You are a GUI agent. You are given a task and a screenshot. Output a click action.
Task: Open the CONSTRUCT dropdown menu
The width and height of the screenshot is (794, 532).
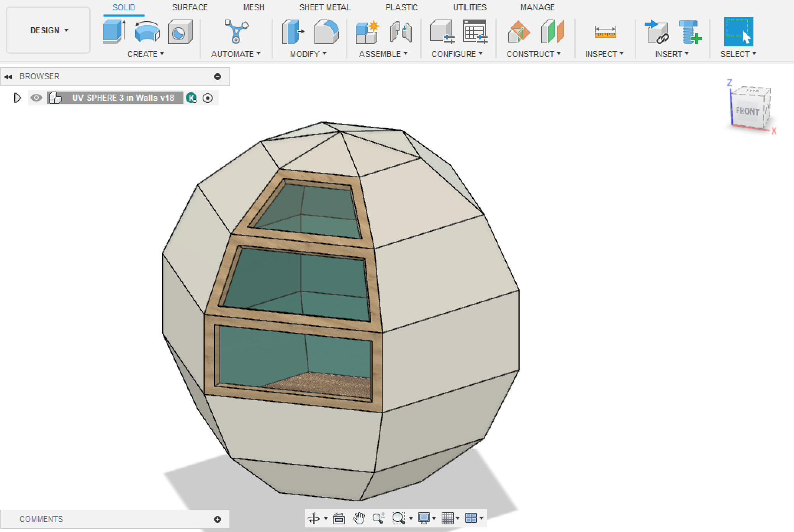pyautogui.click(x=534, y=54)
